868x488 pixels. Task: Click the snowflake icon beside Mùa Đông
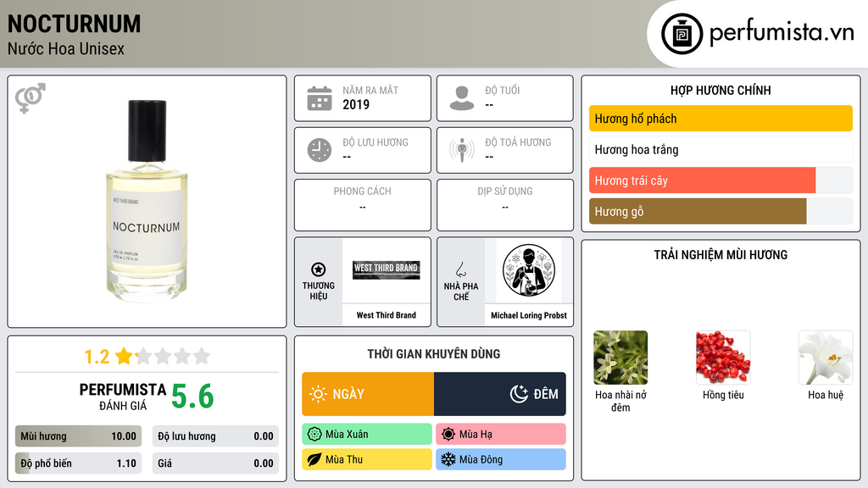(448, 459)
